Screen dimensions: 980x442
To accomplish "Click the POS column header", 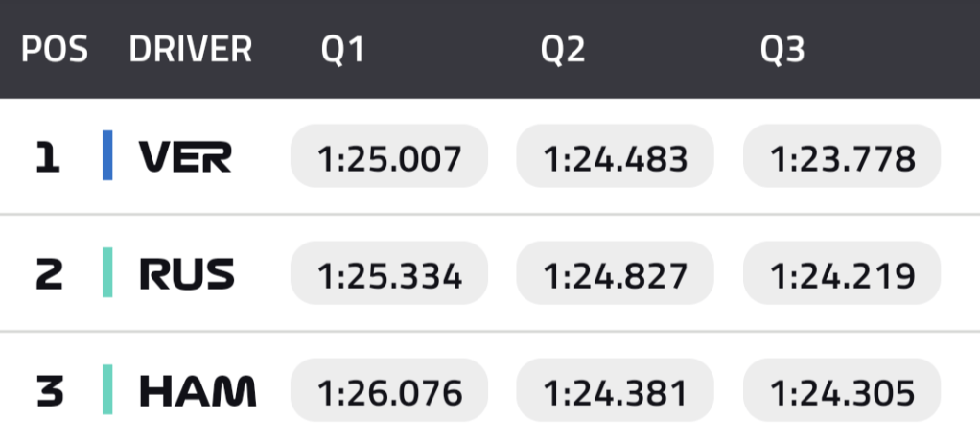I will (x=55, y=50).
